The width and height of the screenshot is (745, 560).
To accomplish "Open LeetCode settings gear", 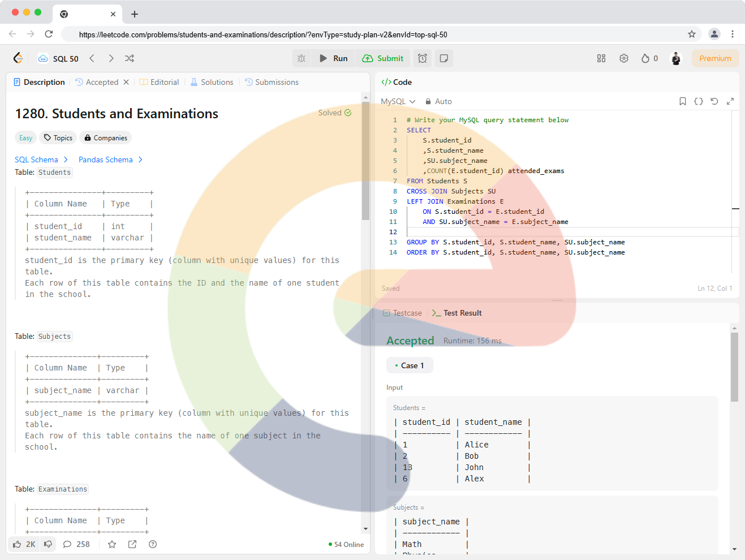I will (x=624, y=58).
